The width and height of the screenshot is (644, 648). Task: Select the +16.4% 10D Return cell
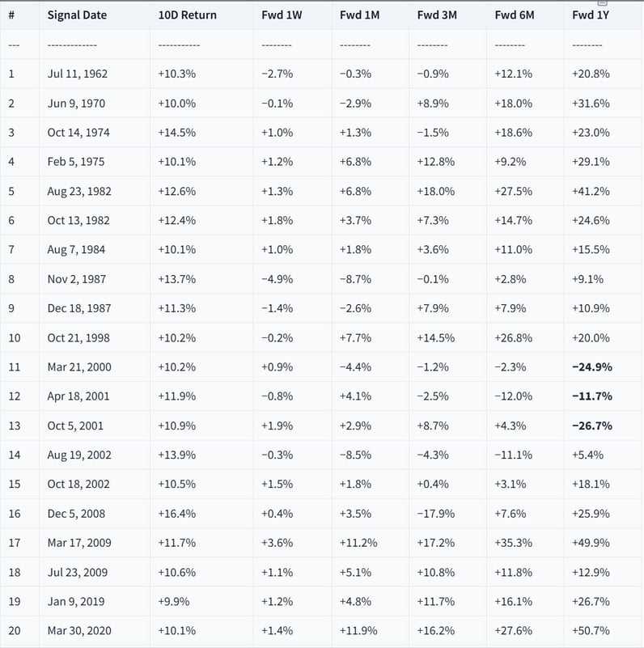tap(177, 514)
